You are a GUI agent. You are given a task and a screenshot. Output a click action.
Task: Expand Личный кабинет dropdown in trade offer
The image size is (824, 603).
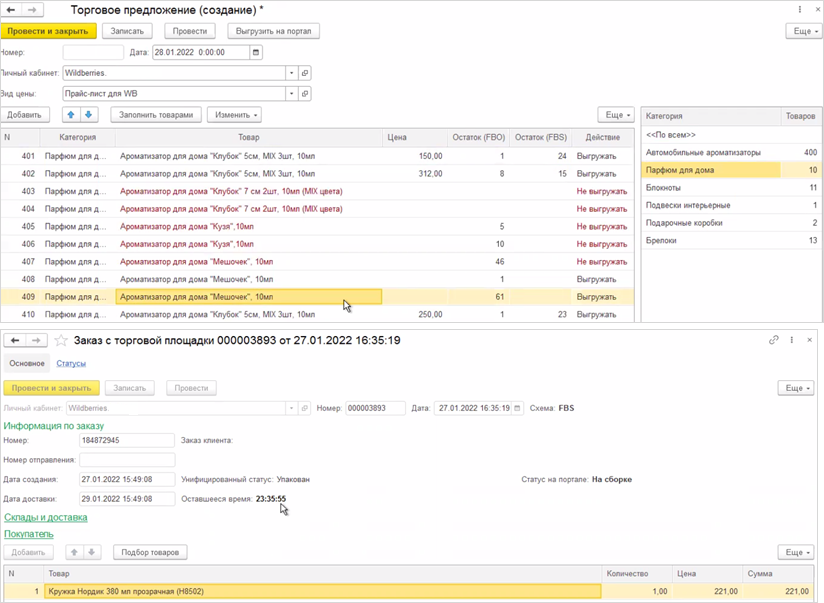[x=291, y=73]
